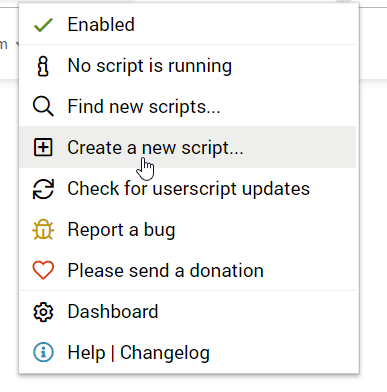387x392 pixels.
Task: Open the Dashboard menu label
Action: pyautogui.click(x=113, y=311)
